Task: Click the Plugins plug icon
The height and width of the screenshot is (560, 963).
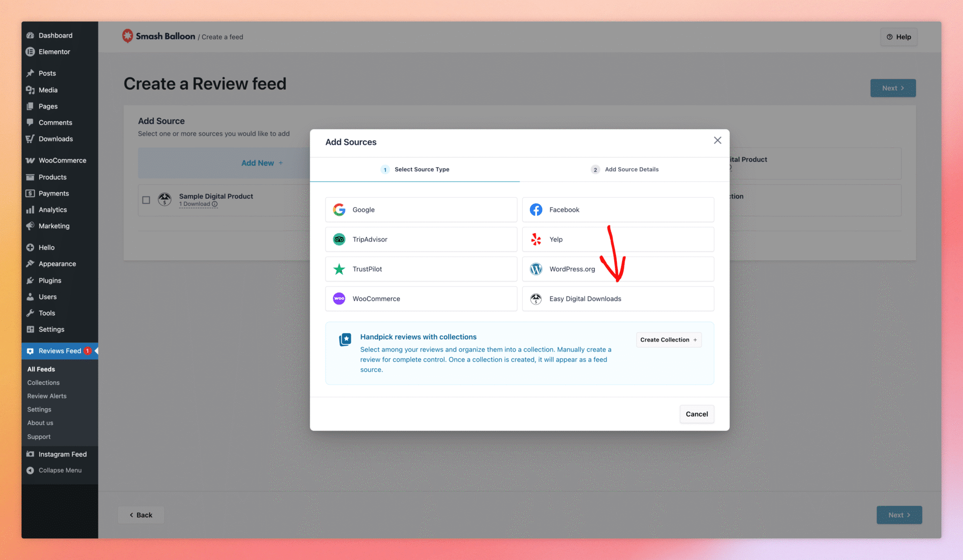Action: [x=30, y=280]
